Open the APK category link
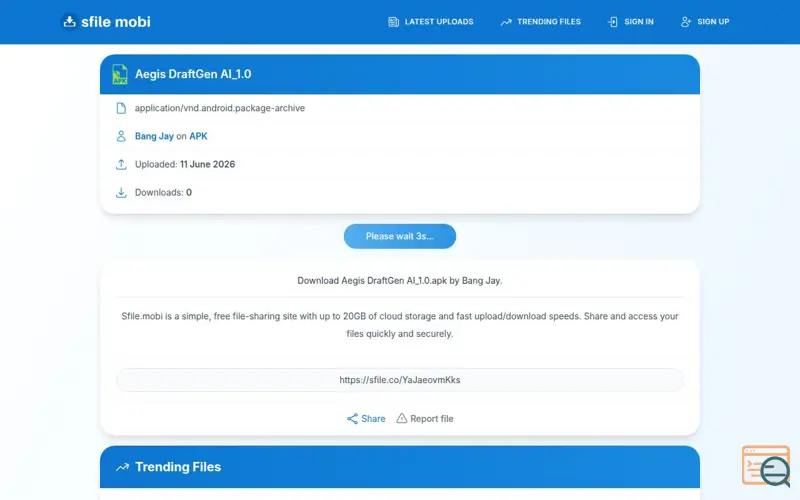The height and width of the screenshot is (500, 800). pos(198,136)
